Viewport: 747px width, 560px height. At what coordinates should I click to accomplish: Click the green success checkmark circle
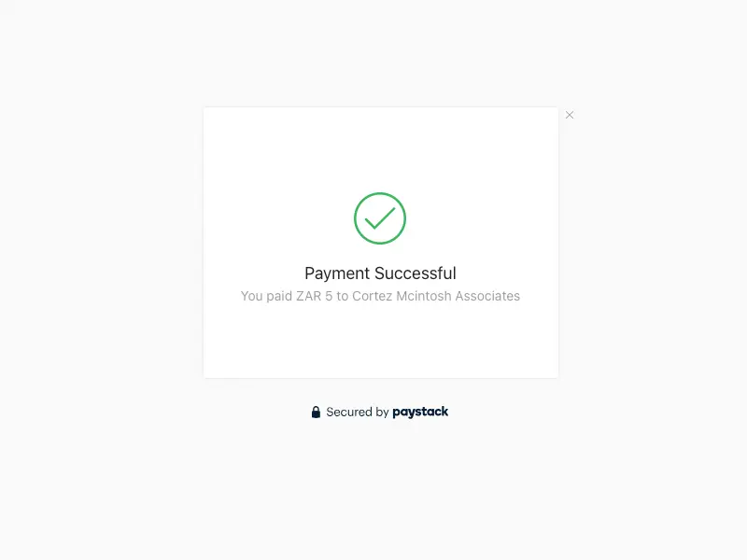[x=380, y=218]
